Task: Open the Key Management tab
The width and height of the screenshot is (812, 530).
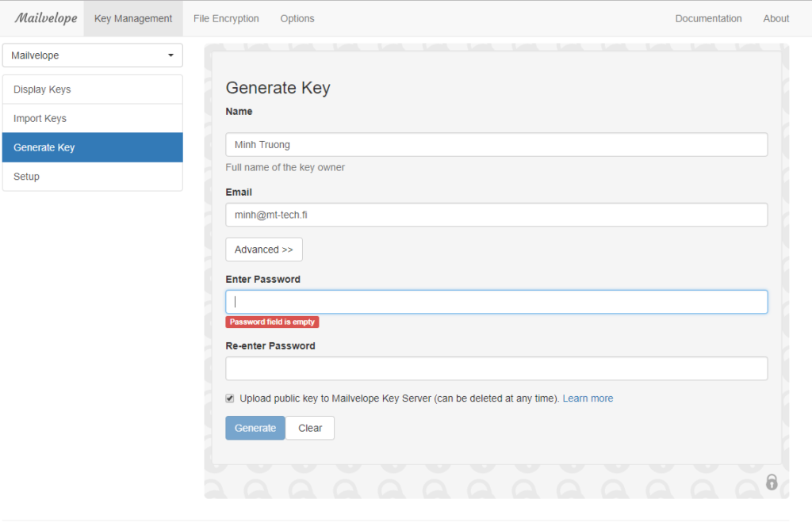Action: tap(133, 18)
